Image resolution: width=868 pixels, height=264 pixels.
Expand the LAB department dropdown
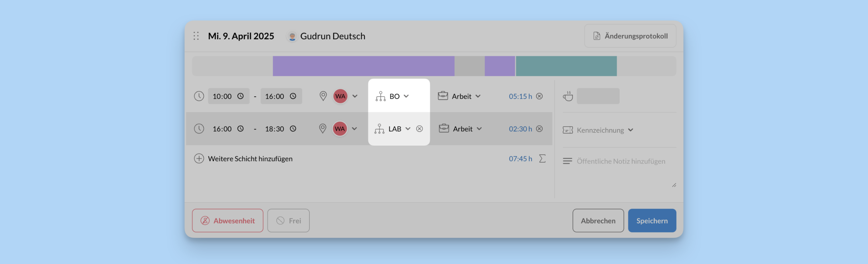click(x=408, y=129)
